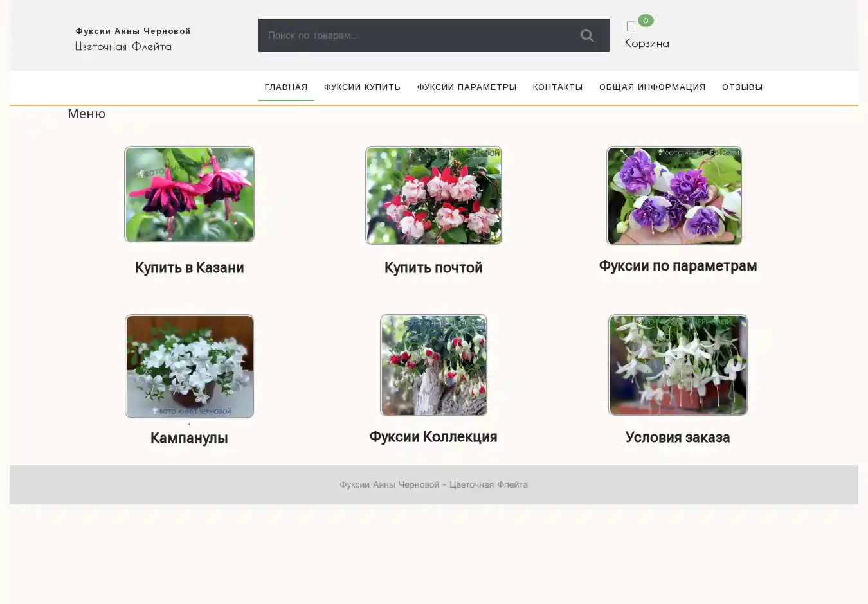Viewport: 868px width, 604px height.
Task: Click the Корзина text link
Action: [647, 44]
